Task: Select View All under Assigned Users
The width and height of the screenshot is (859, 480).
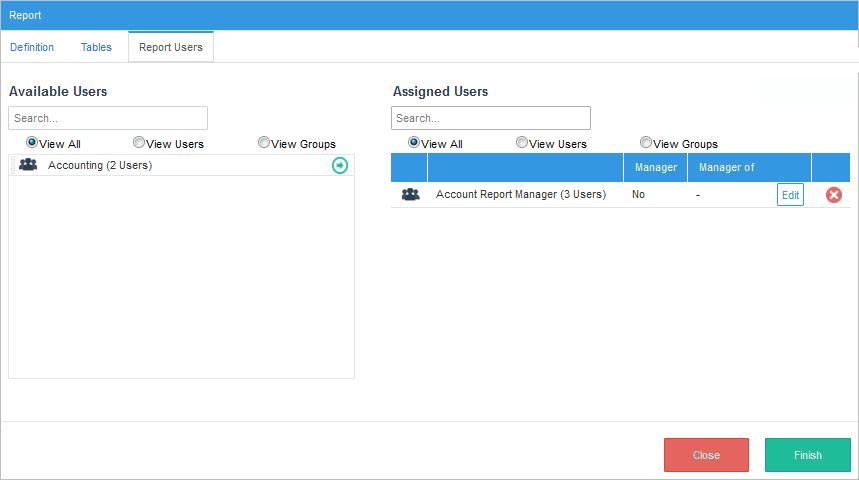Action: coord(414,143)
